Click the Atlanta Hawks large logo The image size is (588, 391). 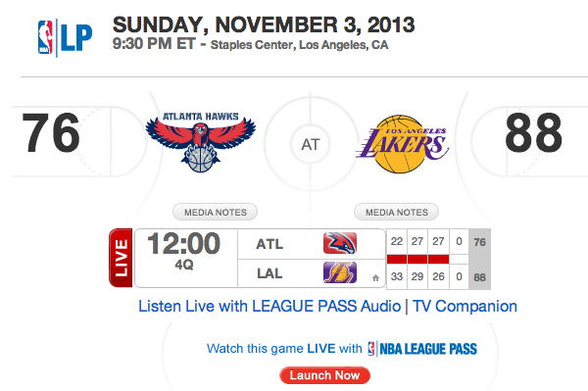pyautogui.click(x=201, y=142)
